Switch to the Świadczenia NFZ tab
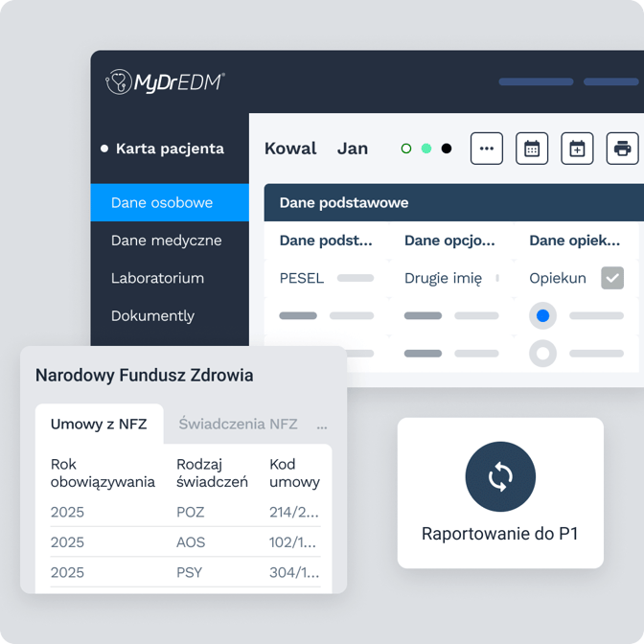The height and width of the screenshot is (644, 644). (x=238, y=424)
